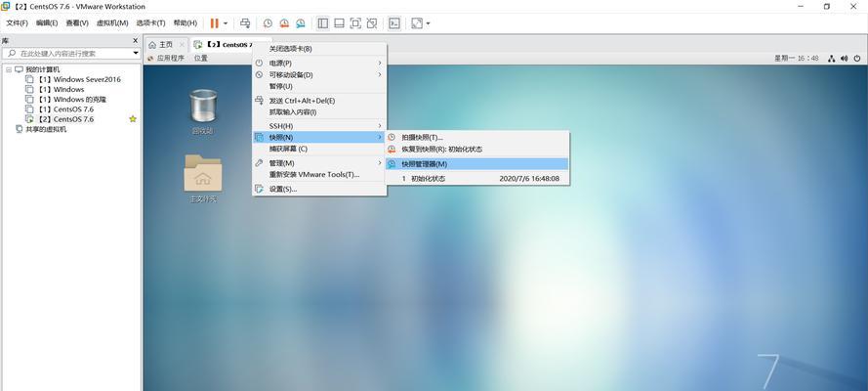
Task: Open the 查看(V) menu
Action: click(77, 23)
